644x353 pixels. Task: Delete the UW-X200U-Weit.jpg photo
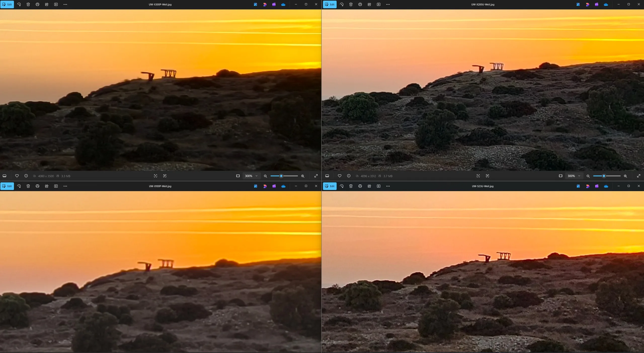coord(351,4)
